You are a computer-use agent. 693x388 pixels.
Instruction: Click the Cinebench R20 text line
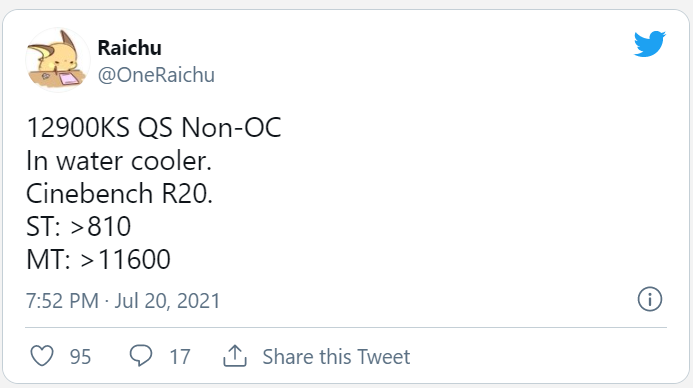coord(119,194)
